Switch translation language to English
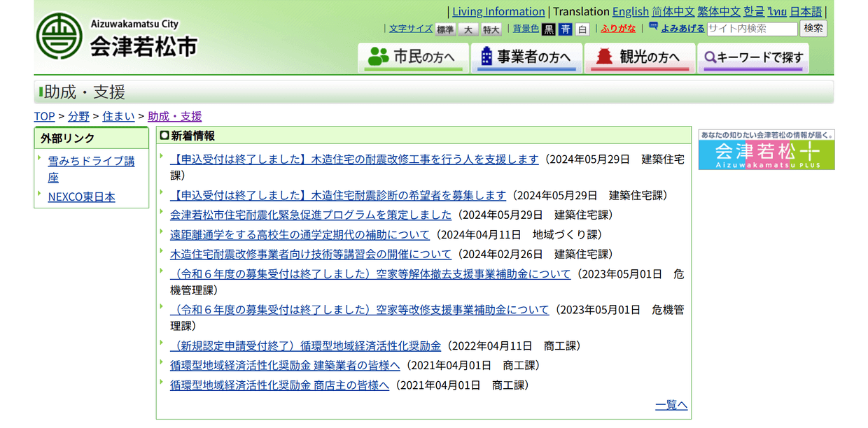Image resolution: width=868 pixels, height=428 pixels. pyautogui.click(x=631, y=11)
